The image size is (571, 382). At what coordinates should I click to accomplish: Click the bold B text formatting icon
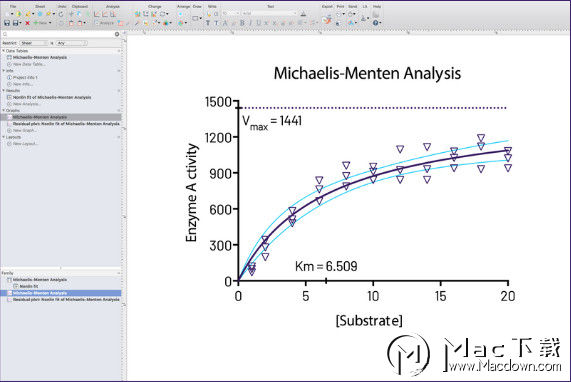tap(242, 23)
